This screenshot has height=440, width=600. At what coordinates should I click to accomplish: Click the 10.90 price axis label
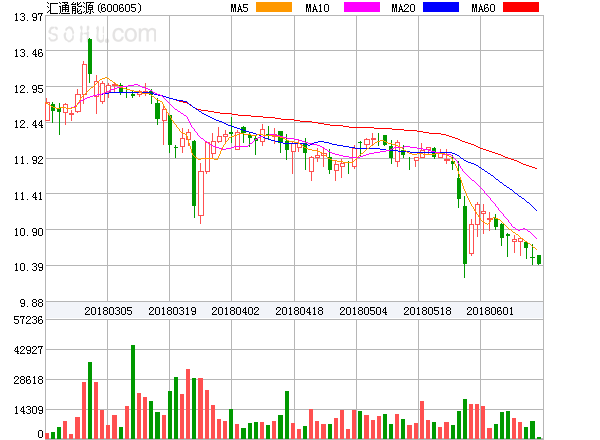[x=29, y=232]
